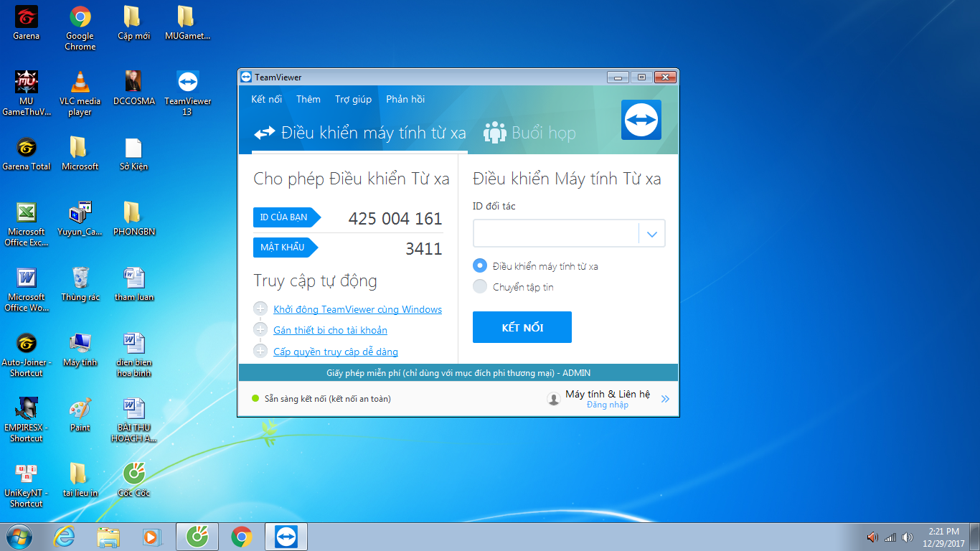Select TeamViewer 13 desktop shortcut
The height and width of the screenshot is (551, 980).
pyautogui.click(x=187, y=93)
